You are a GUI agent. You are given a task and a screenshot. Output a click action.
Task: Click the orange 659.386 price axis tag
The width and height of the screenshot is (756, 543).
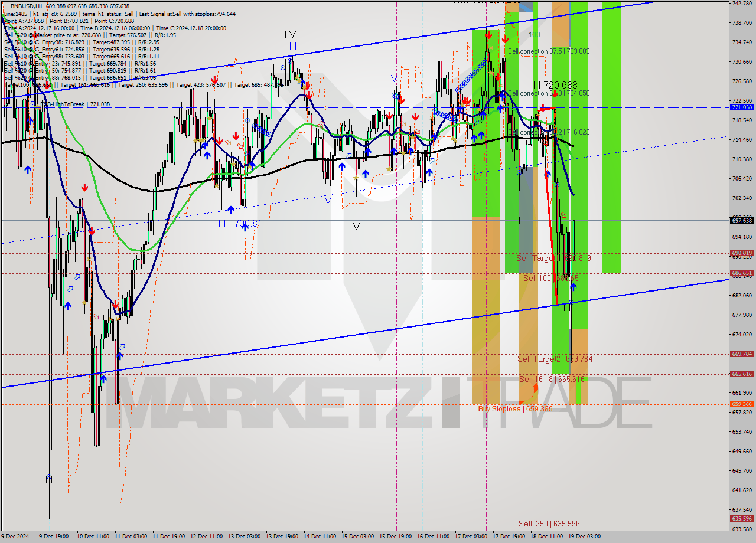(742, 404)
